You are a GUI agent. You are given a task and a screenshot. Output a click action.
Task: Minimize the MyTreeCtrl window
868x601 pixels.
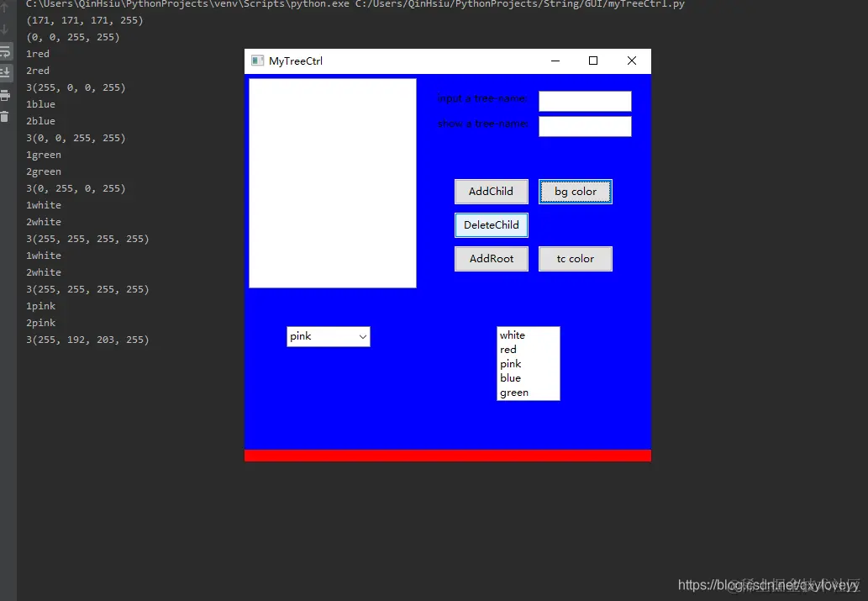point(555,61)
